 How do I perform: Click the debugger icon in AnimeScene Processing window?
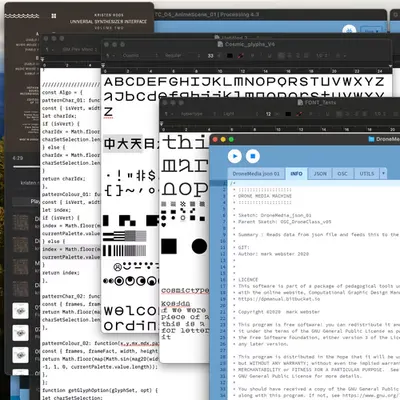tap(349, 30)
